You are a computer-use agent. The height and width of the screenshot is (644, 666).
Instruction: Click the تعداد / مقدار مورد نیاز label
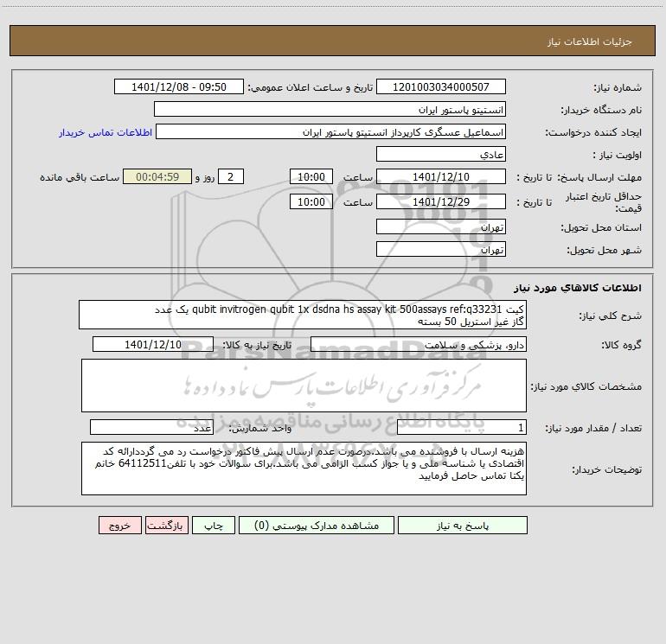point(593,429)
